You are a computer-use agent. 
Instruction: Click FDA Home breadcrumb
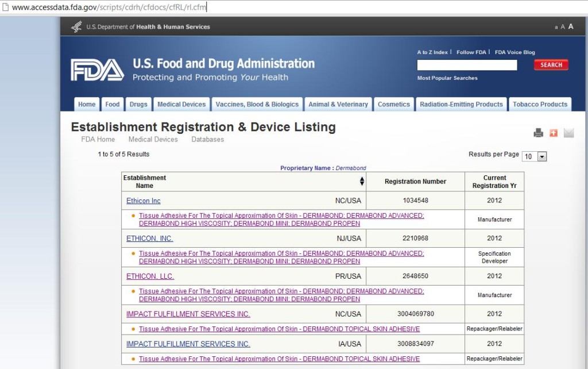98,139
